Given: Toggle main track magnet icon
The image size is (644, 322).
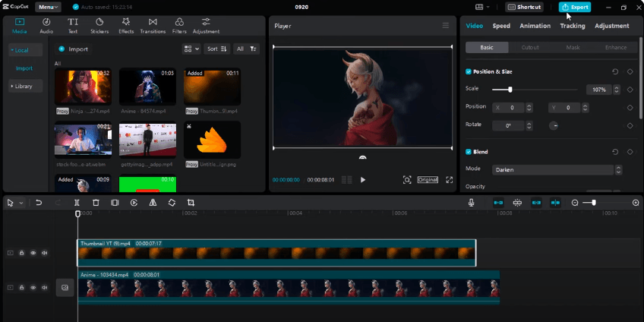Looking at the screenshot, I should (x=498, y=203).
